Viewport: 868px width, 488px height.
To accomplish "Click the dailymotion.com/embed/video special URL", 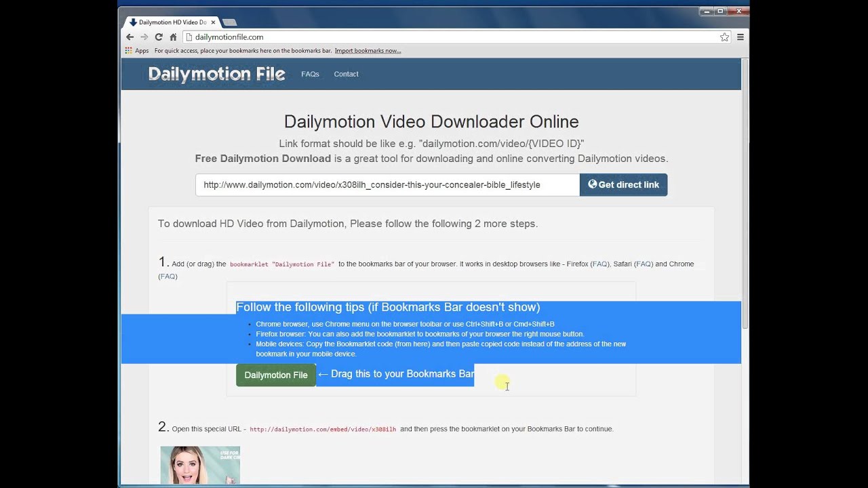I will point(323,429).
